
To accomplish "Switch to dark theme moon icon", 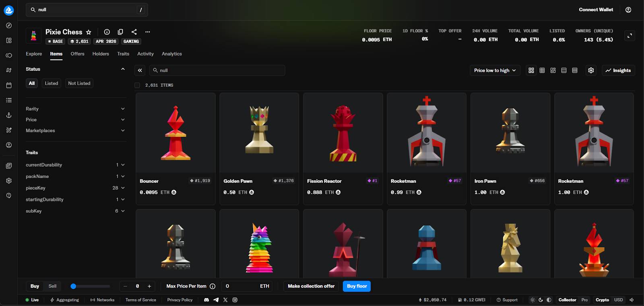I will (541, 300).
